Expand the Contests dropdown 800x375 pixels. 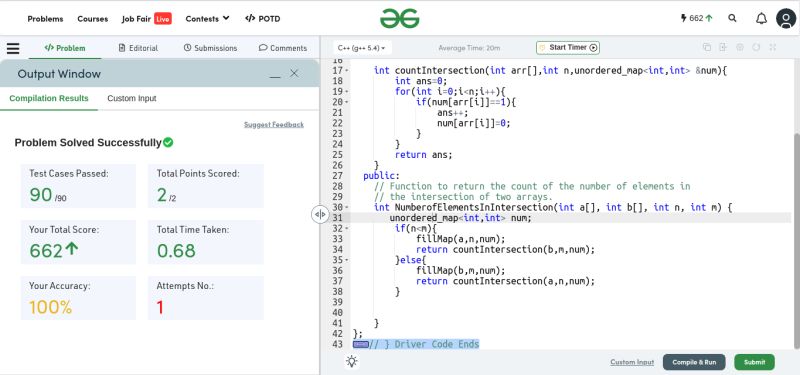coord(207,18)
